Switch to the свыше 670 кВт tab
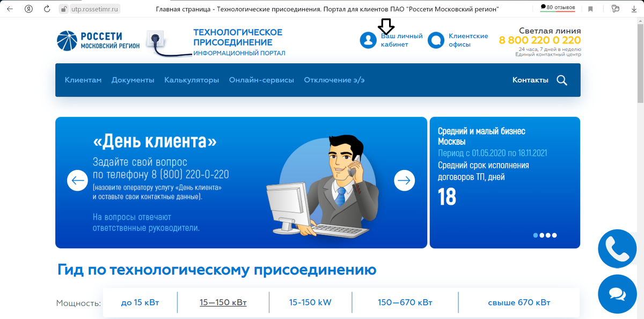The width and height of the screenshot is (644, 319). click(x=518, y=302)
